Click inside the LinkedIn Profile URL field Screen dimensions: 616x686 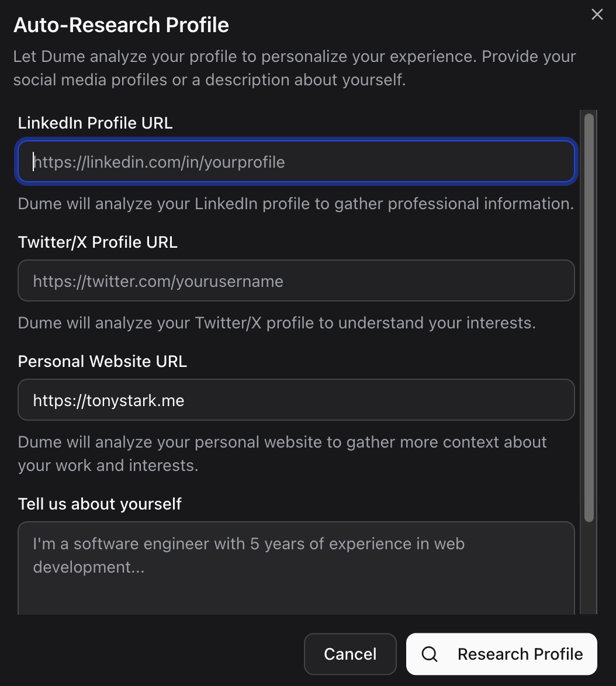(296, 162)
